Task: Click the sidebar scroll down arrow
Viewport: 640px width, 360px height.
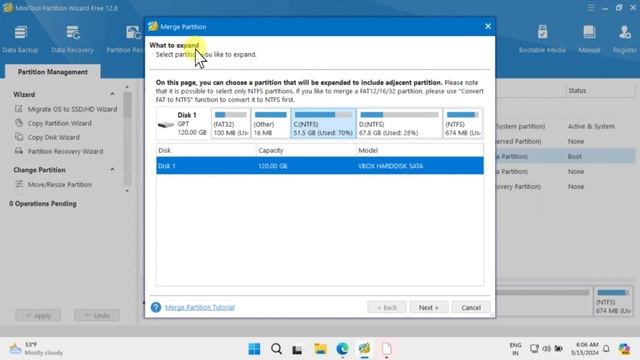Action: click(x=127, y=191)
